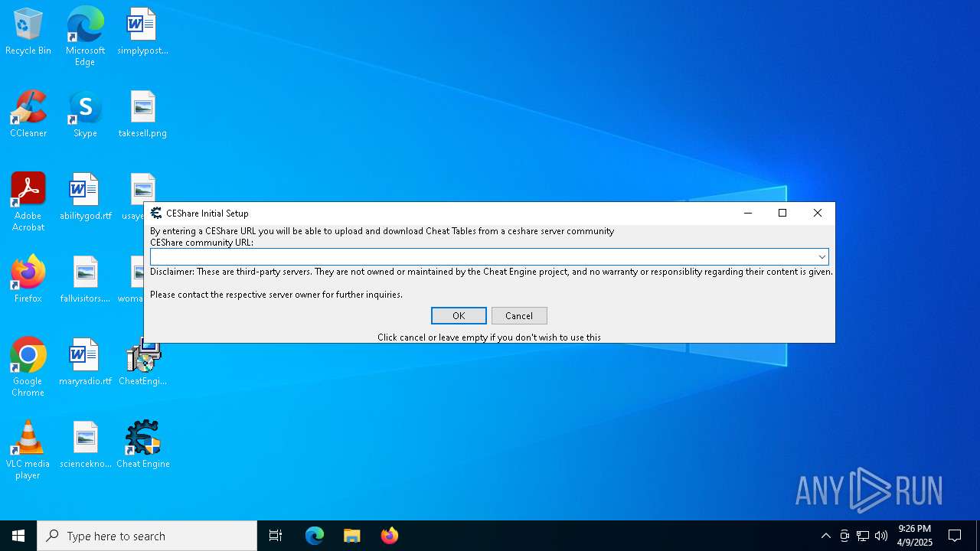Viewport: 980px width, 551px height.
Task: Click the 'CEShare community URL:' label
Action: tap(201, 243)
